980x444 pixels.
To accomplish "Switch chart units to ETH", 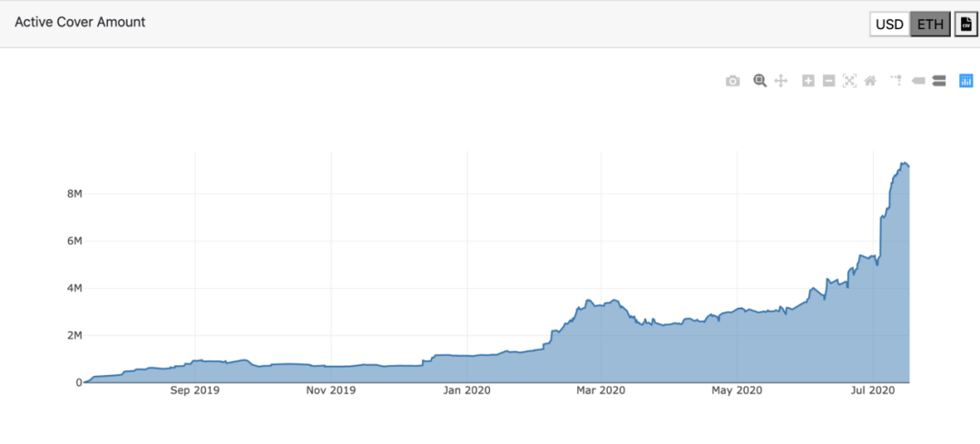I will pyautogui.click(x=930, y=25).
